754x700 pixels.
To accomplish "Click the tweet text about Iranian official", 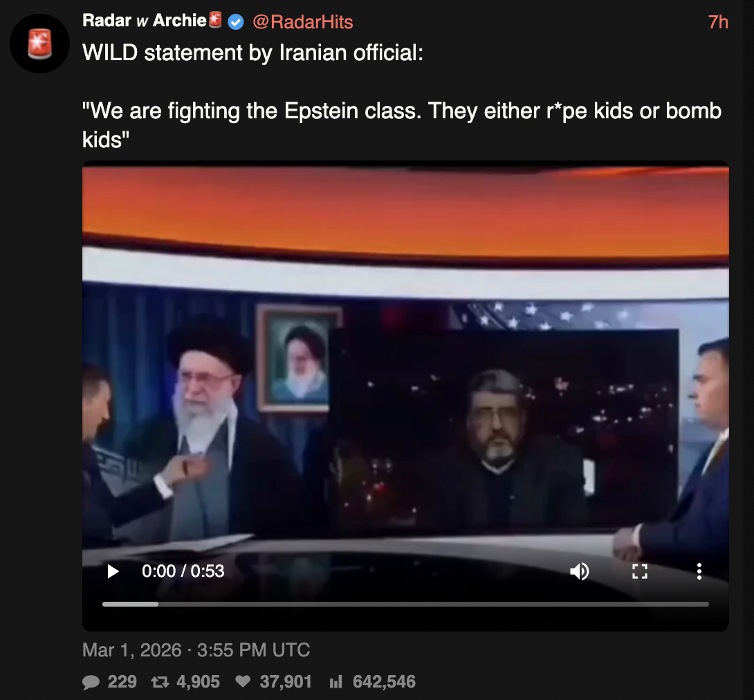I will (401, 96).
